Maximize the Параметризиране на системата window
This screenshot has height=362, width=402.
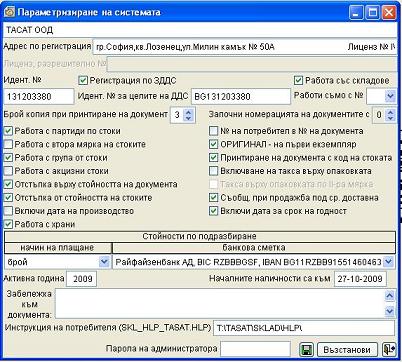(372, 13)
